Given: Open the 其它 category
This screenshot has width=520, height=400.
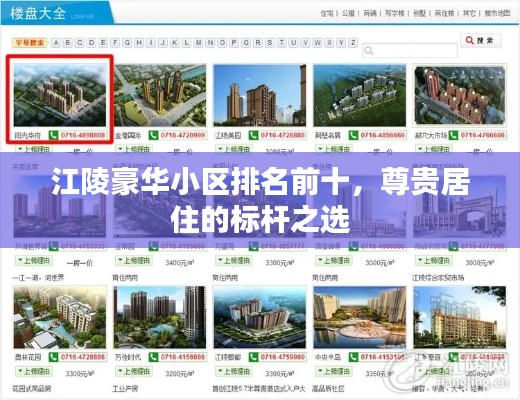Looking at the screenshot, I should click(469, 13).
